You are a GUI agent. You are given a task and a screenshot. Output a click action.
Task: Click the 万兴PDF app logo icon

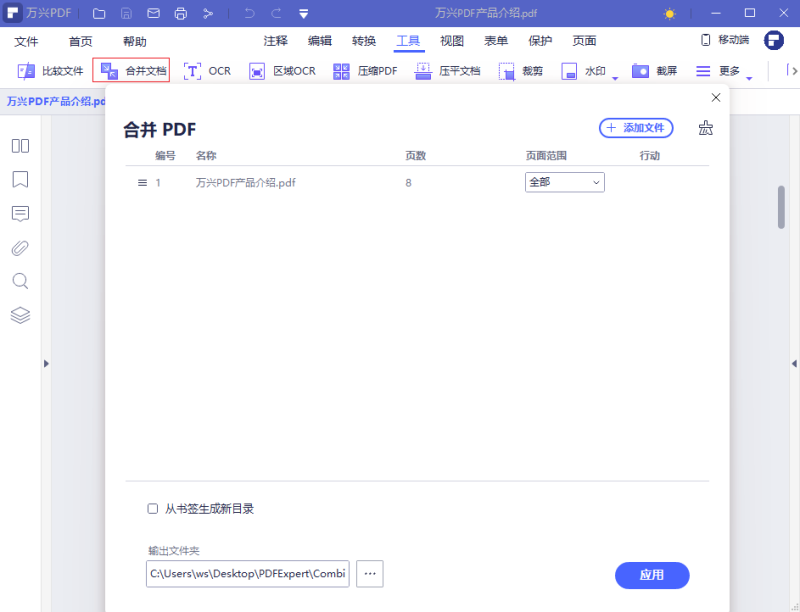coord(13,13)
